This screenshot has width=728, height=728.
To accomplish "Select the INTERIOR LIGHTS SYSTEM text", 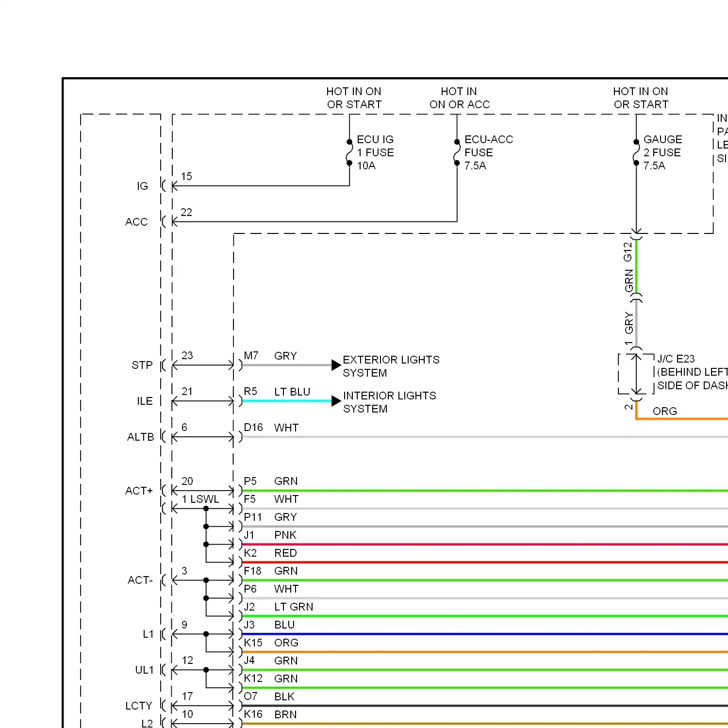I will (390, 402).
